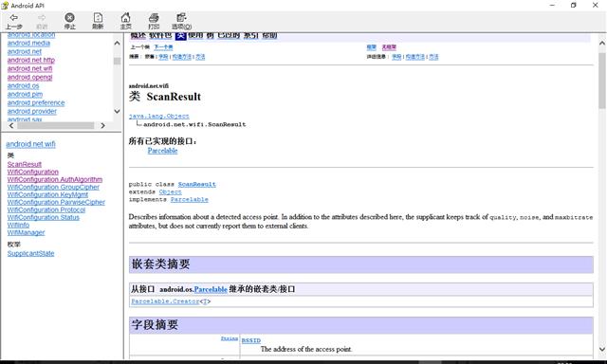Viewport: 607px width, 364px height.
Task: Open the WifiInfo class link
Action: point(18,225)
